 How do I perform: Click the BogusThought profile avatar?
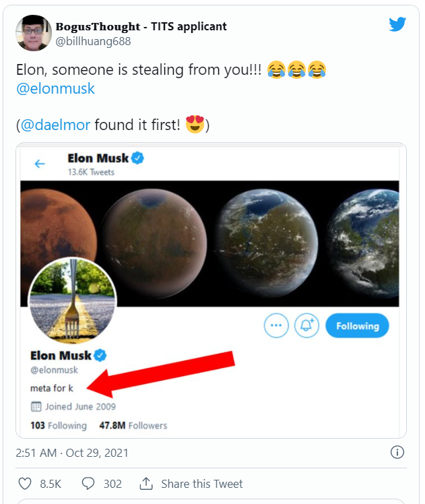click(x=33, y=33)
